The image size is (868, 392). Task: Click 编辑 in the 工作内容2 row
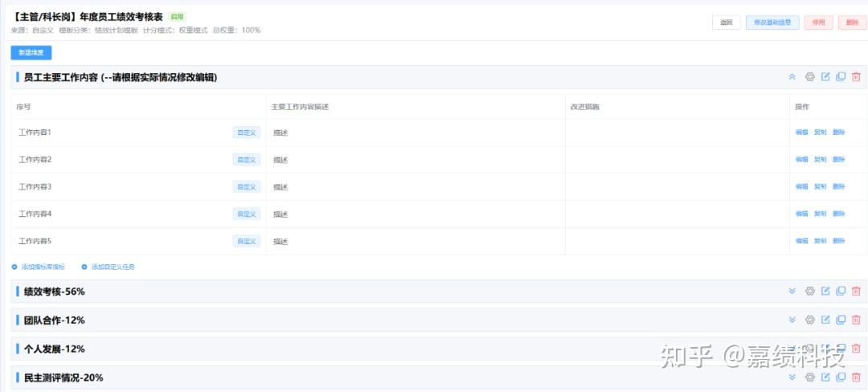pos(801,160)
